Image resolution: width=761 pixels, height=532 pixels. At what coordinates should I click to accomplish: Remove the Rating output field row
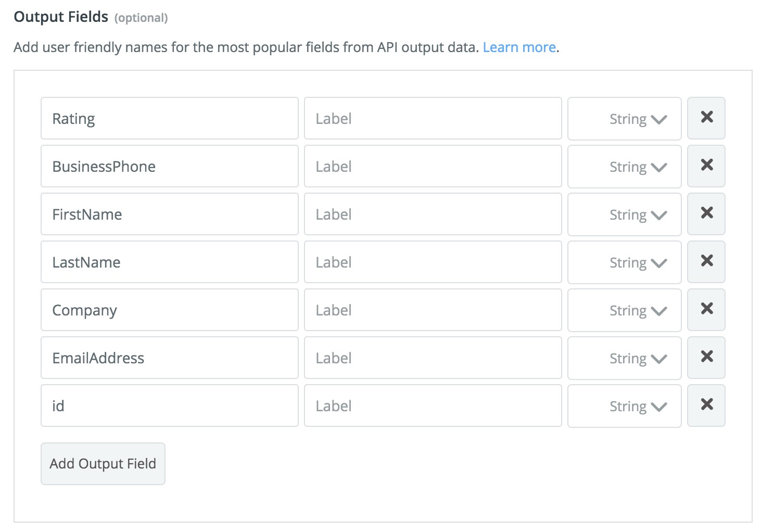pyautogui.click(x=706, y=118)
